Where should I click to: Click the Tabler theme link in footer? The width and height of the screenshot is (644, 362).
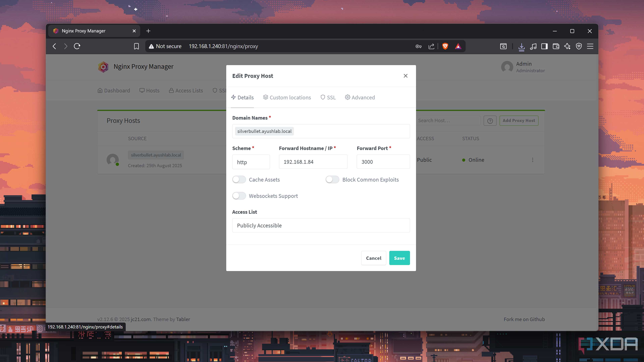coord(183,319)
